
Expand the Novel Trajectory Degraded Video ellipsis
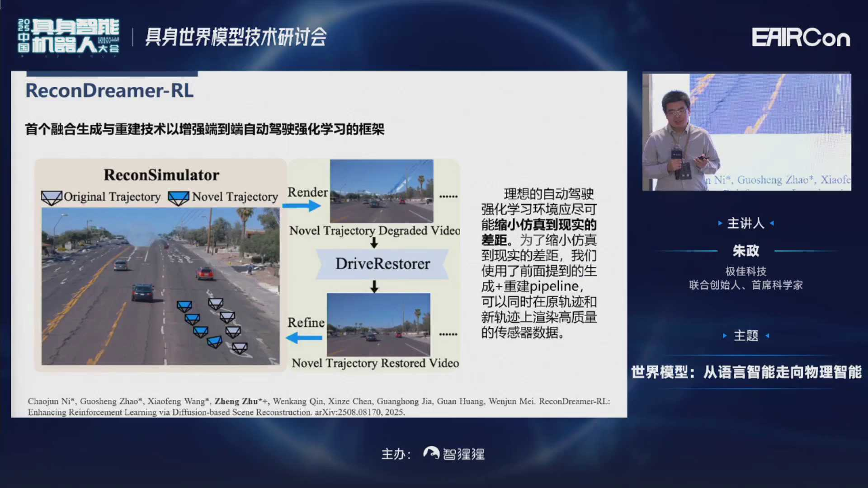point(448,196)
